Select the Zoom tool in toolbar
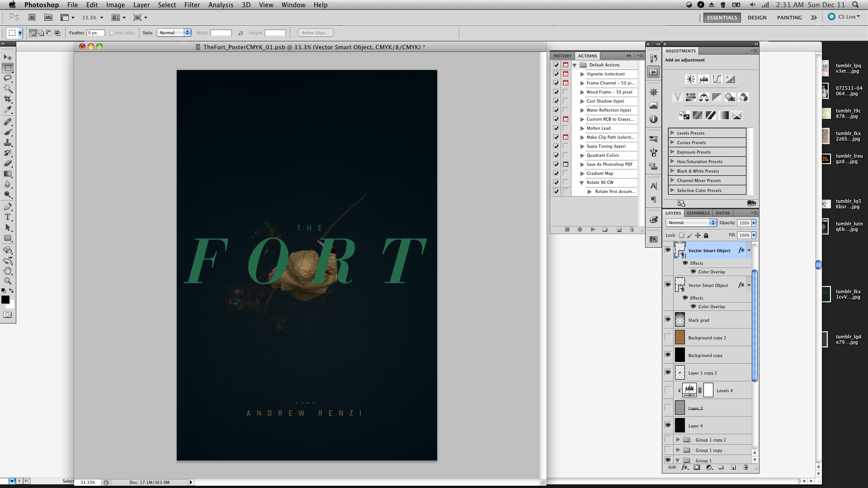 click(8, 281)
